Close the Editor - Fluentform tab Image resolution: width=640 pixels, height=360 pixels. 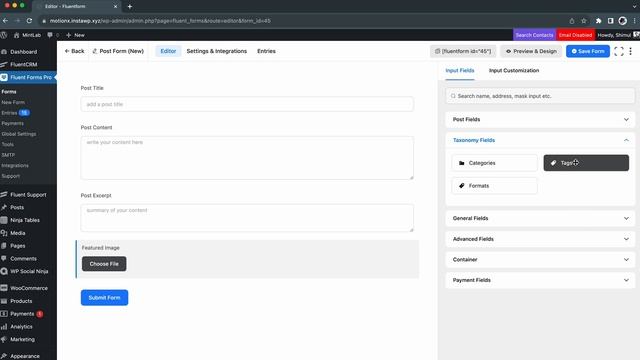pyautogui.click(x=115, y=7)
